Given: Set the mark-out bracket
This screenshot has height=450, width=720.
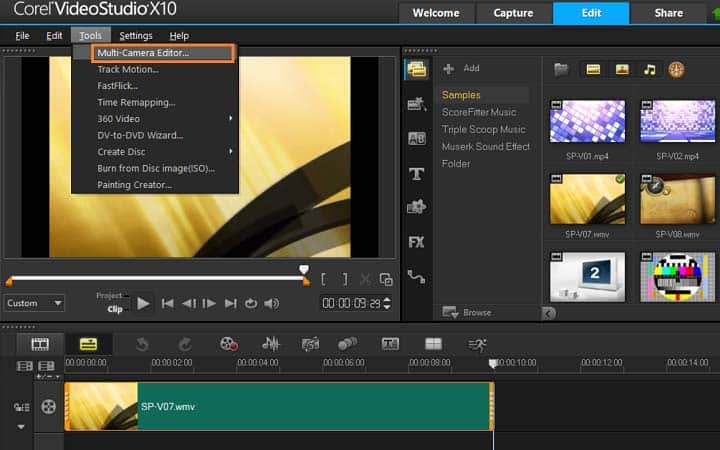Looking at the screenshot, I should (x=345, y=279).
